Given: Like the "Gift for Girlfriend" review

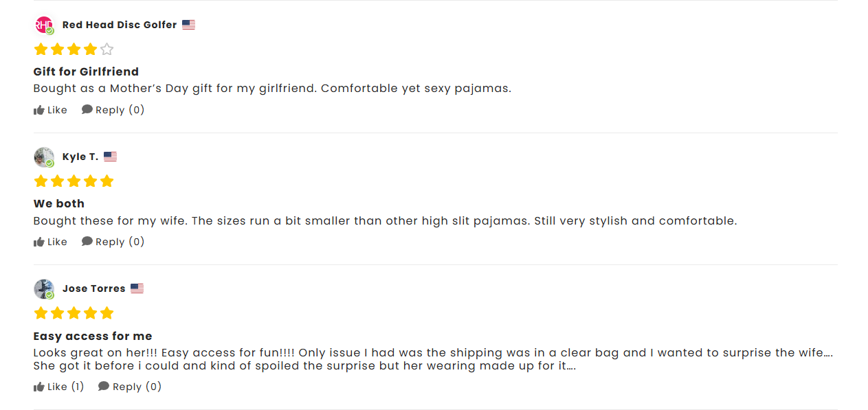Looking at the screenshot, I should 50,110.
